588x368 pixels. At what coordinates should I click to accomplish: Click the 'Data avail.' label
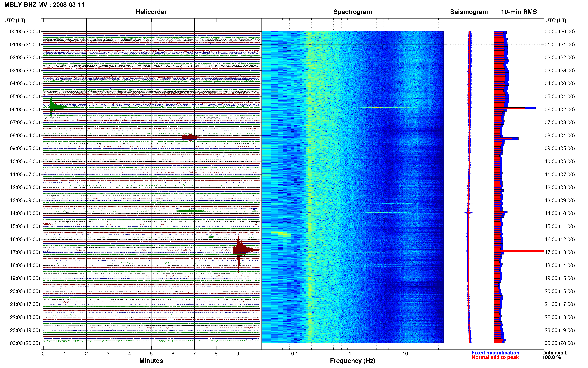tap(555, 353)
